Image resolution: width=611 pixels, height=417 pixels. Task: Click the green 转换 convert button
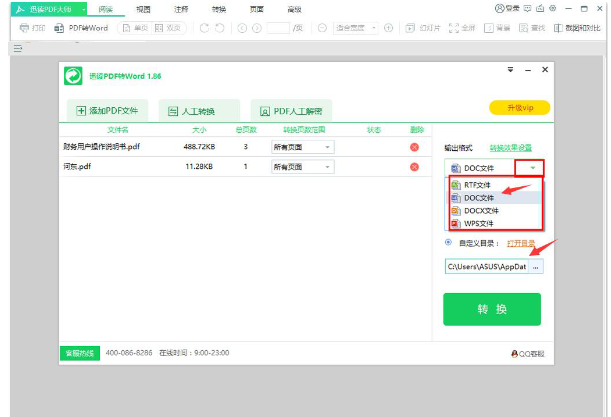[x=491, y=309]
